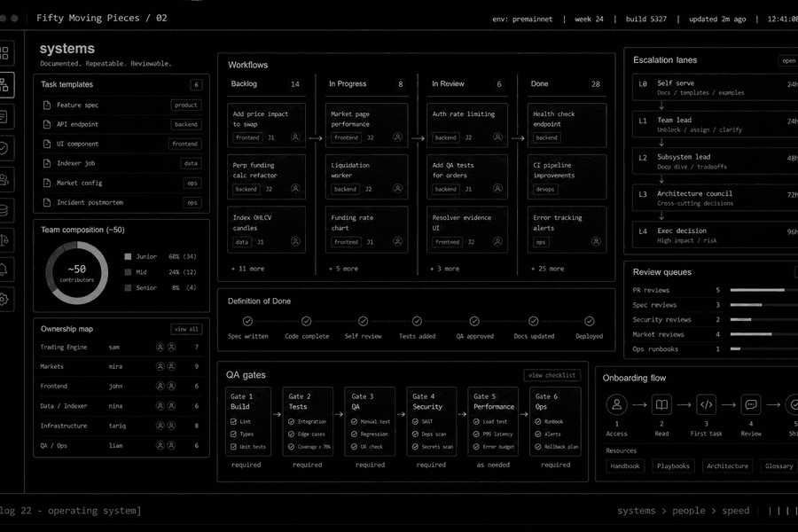The width and height of the screenshot is (798, 532).
Task: Open the Market page performance card
Action: [366, 126]
